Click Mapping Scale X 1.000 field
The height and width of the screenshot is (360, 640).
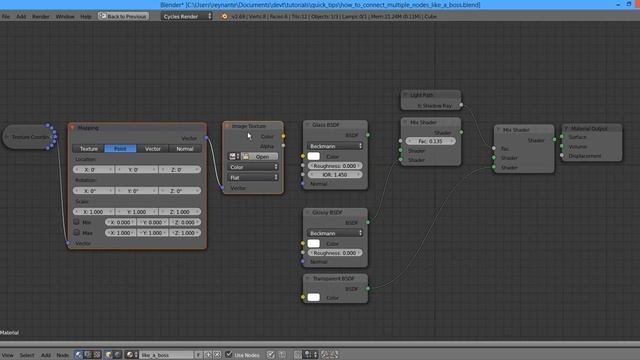click(x=93, y=212)
